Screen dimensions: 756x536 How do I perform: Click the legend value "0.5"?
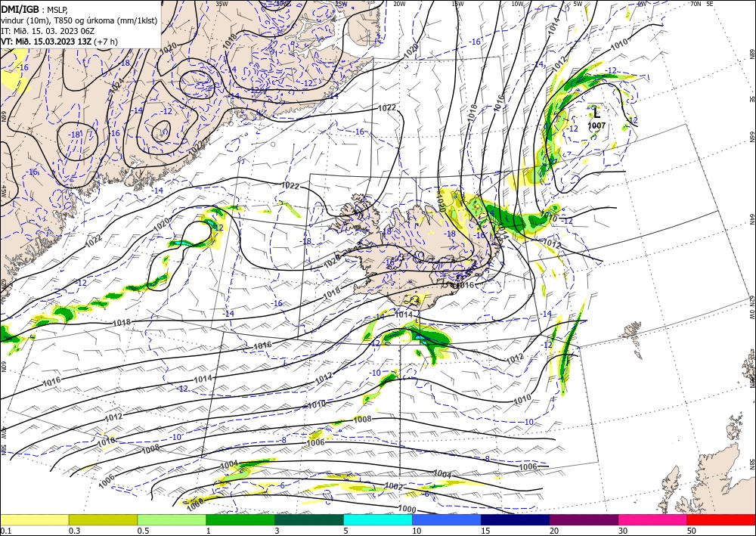(143, 531)
